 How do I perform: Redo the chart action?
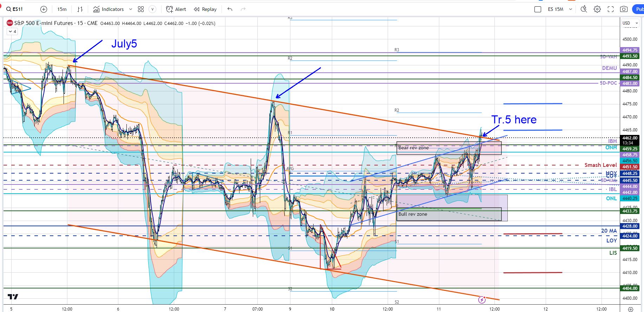(243, 9)
